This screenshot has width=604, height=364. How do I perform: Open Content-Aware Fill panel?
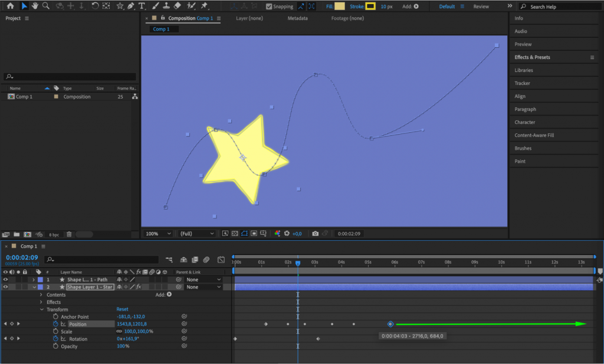[x=534, y=135]
